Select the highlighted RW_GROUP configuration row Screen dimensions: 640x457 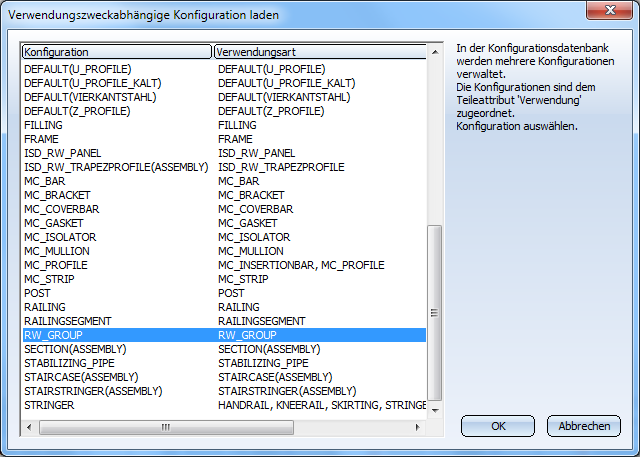click(x=224, y=335)
